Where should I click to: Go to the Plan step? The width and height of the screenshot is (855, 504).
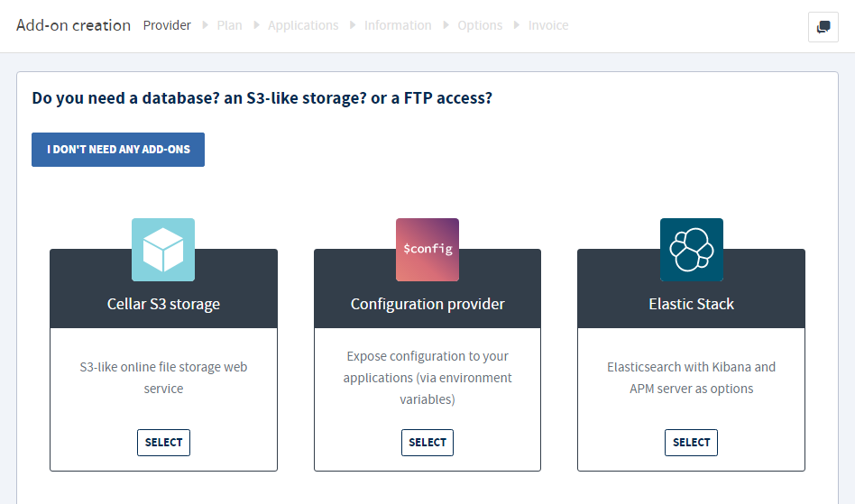click(230, 25)
